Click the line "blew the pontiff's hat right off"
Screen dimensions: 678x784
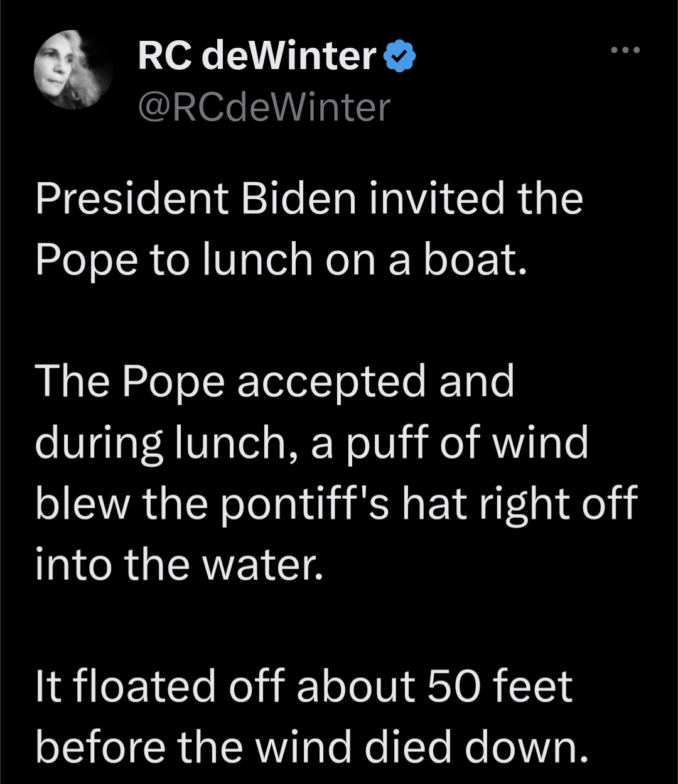pos(336,503)
